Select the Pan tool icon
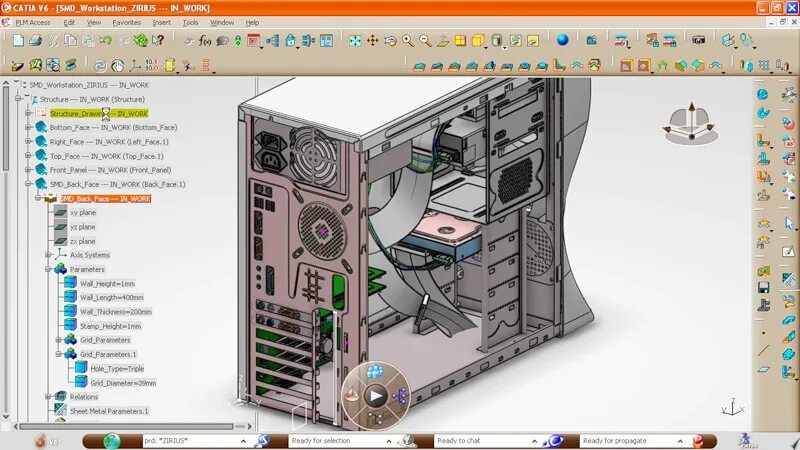 click(373, 41)
